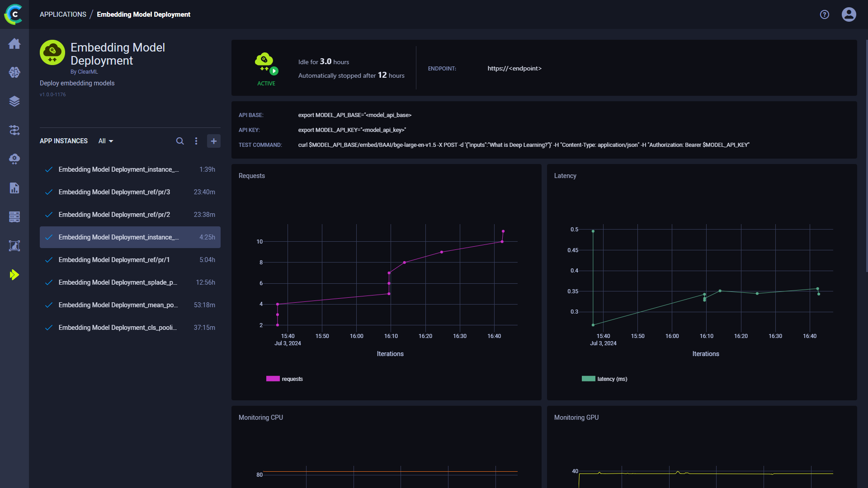Open the cloud Model Endpoints sidebar icon
The width and height of the screenshot is (868, 488).
pos(14,159)
